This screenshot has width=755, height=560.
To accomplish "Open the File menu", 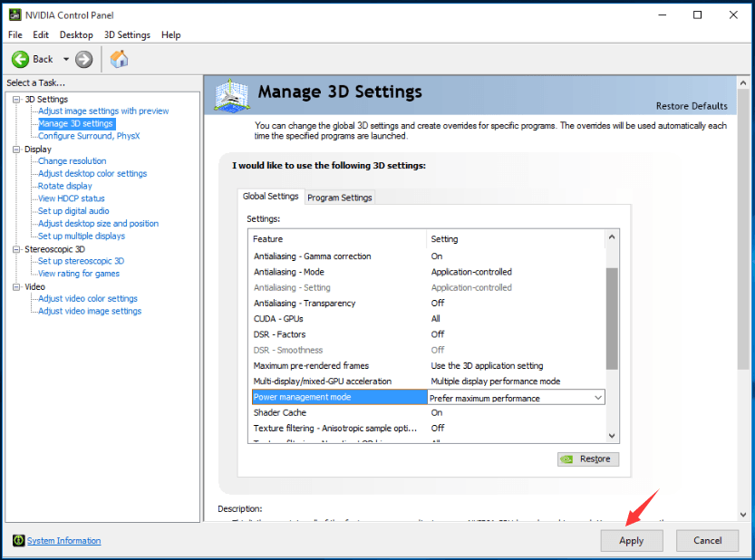I will (x=15, y=34).
